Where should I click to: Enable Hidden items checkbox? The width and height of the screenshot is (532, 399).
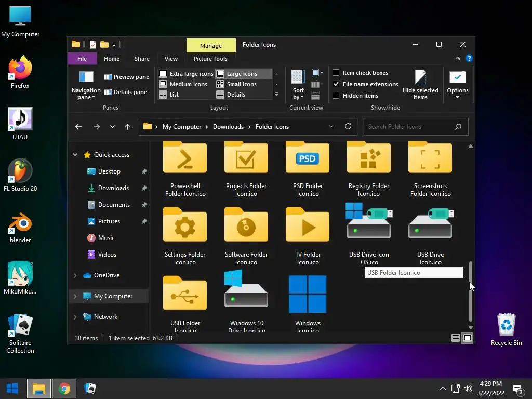click(x=355, y=96)
